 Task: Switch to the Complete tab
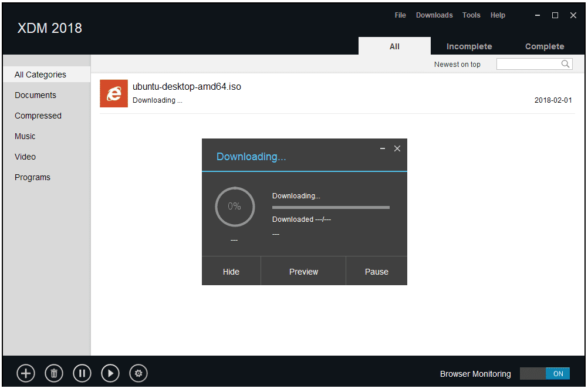point(545,46)
